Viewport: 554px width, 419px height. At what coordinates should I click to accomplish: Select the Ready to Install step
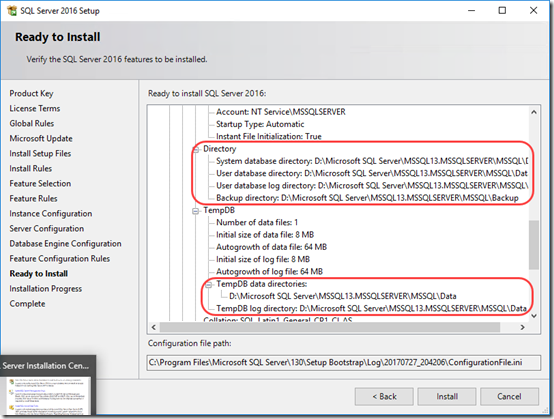39,273
